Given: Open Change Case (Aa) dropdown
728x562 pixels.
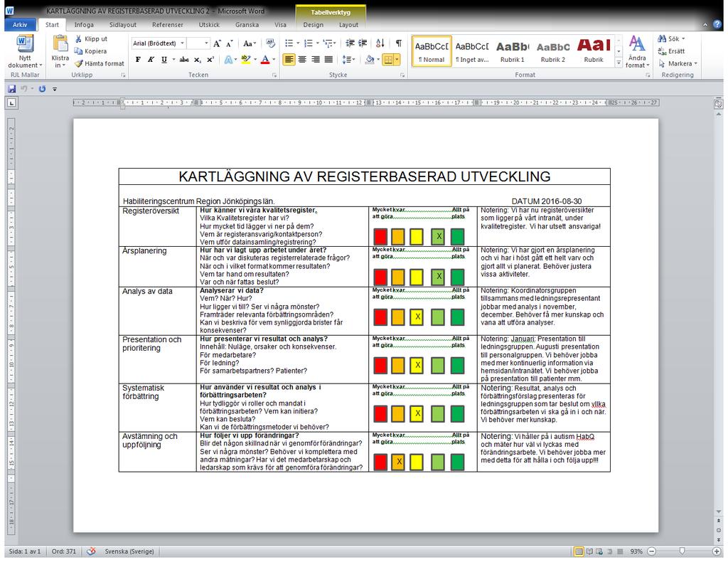Looking at the screenshot, I should [250, 43].
